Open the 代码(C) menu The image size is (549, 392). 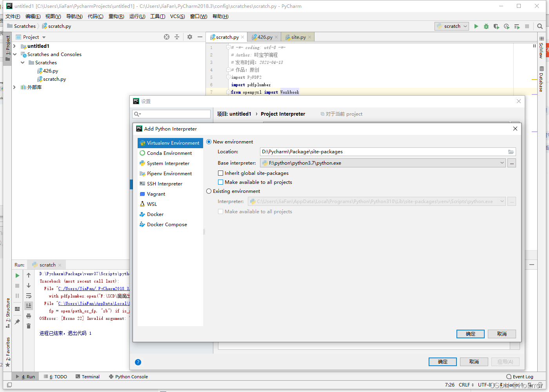pyautogui.click(x=95, y=16)
